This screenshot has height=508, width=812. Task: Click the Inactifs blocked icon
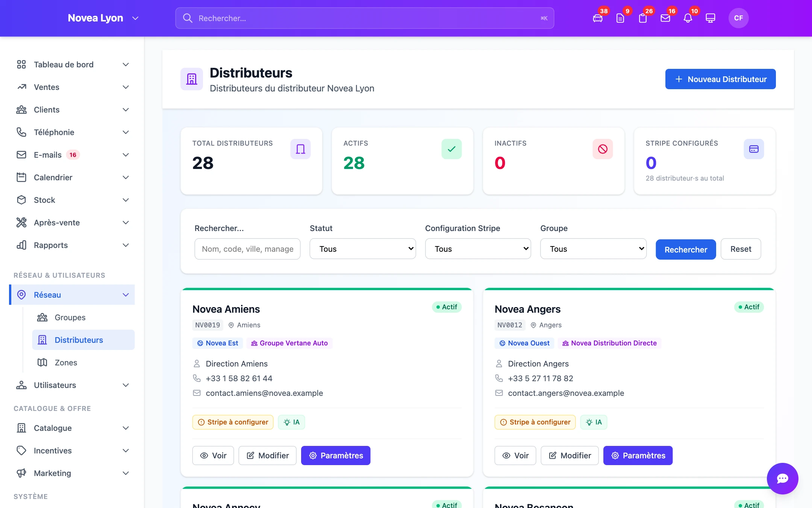603,149
